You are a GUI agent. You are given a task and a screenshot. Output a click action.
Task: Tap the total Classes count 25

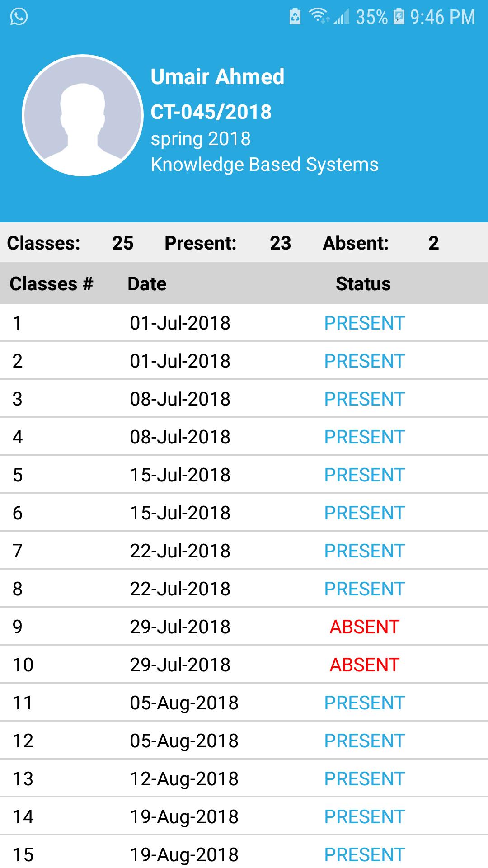click(122, 243)
